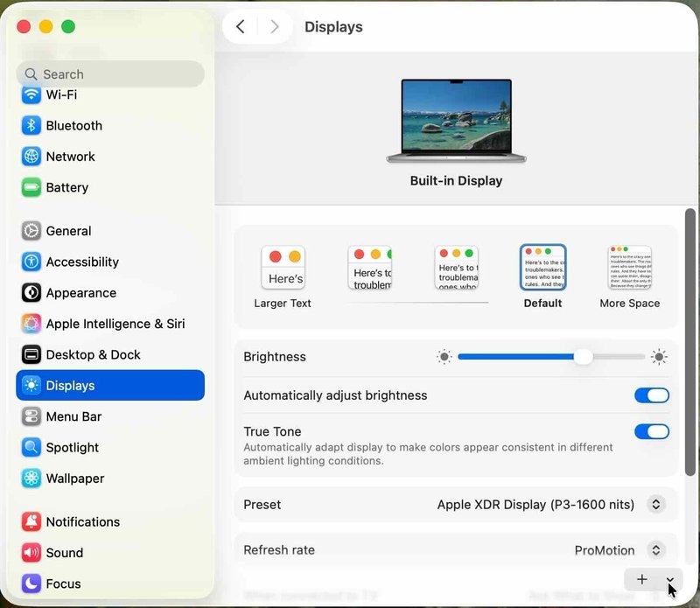Click the General gear icon
The height and width of the screenshot is (608, 700).
31,231
